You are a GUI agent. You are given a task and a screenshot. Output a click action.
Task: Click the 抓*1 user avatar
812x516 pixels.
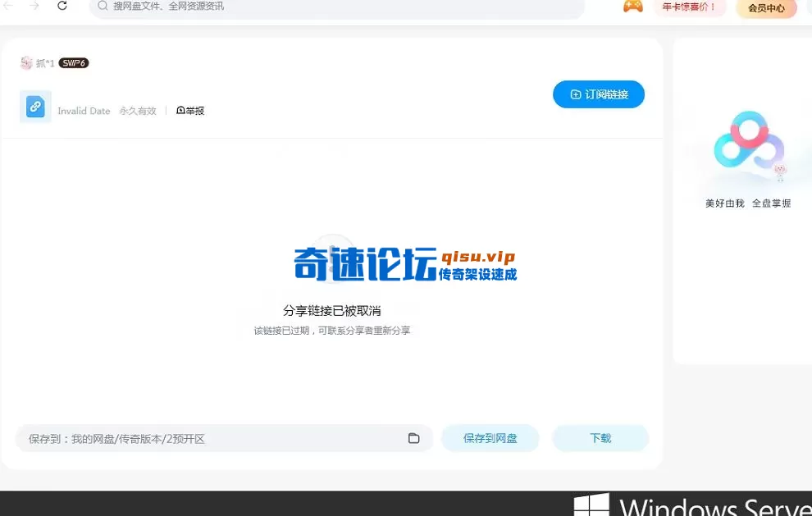27,62
